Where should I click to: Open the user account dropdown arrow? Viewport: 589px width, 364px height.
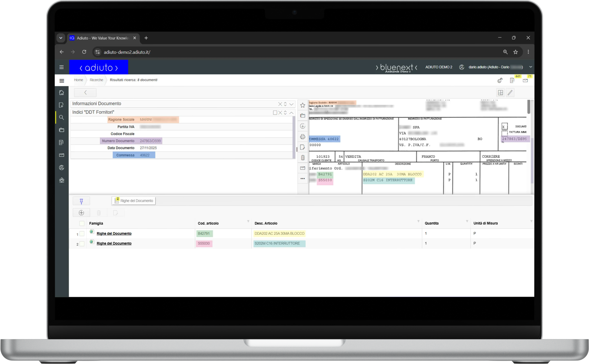(x=531, y=67)
